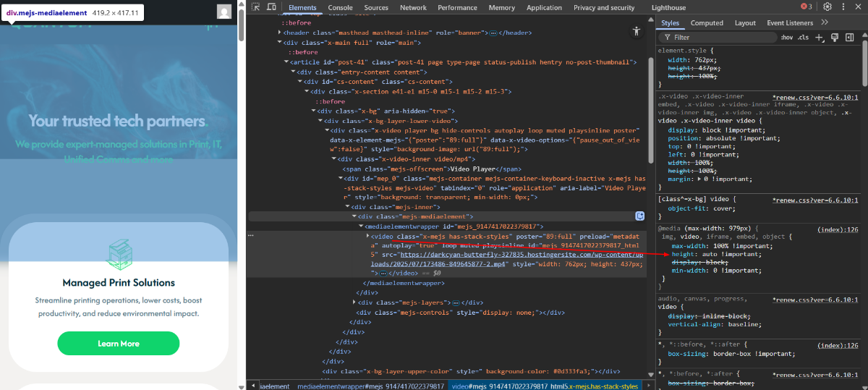Image resolution: width=868 pixels, height=390 pixels.
Task: Open the Lighthouse tab
Action: (x=668, y=7)
